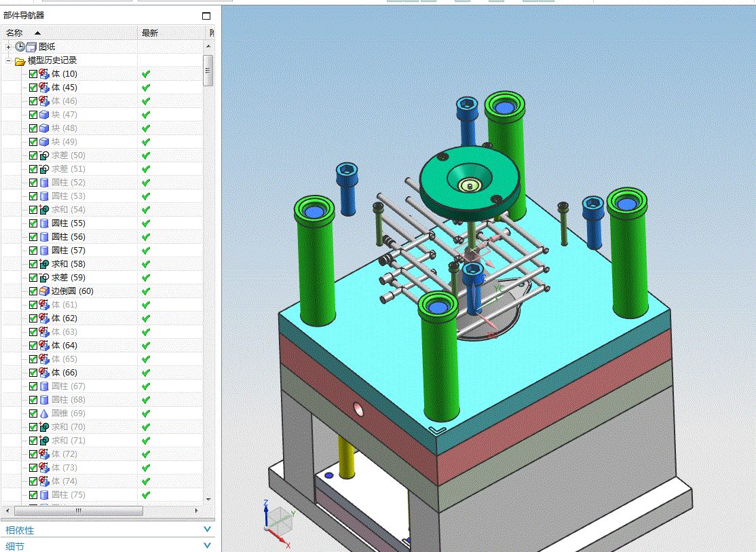Click the navigator scroll down arrow

(208, 500)
